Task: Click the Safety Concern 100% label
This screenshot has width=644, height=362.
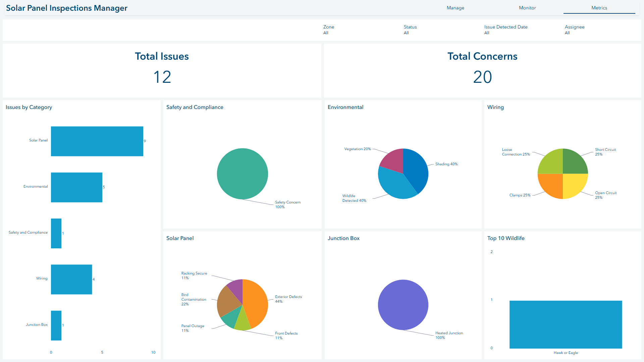Action: tap(288, 204)
